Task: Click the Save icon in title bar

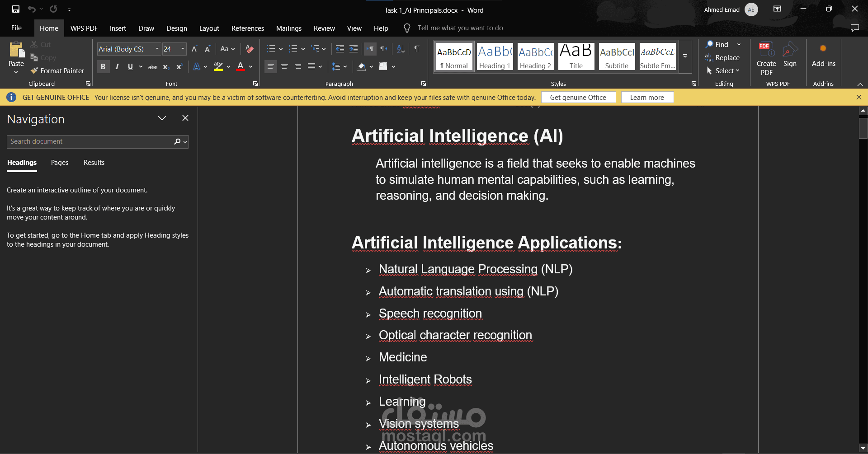Action: click(x=16, y=9)
